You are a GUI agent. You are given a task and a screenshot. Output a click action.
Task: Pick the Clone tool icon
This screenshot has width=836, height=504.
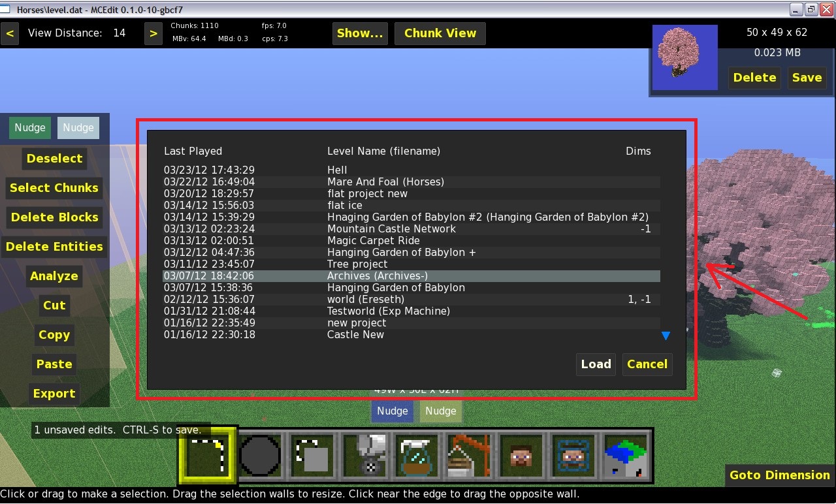click(312, 456)
